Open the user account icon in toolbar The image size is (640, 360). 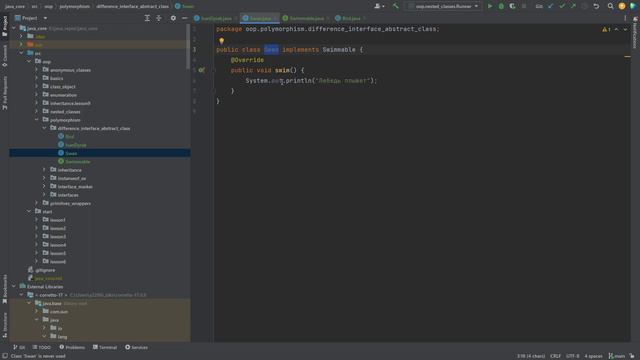coord(379,6)
